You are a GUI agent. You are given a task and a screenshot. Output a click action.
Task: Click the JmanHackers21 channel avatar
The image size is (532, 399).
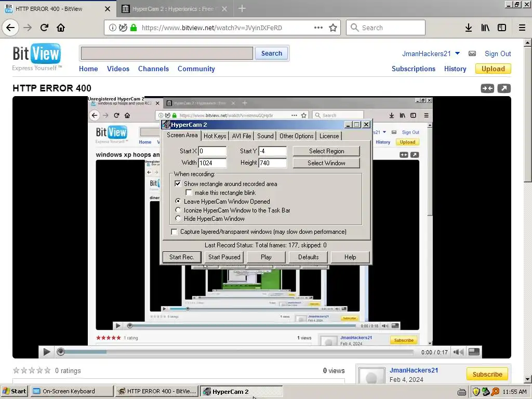pos(371,375)
